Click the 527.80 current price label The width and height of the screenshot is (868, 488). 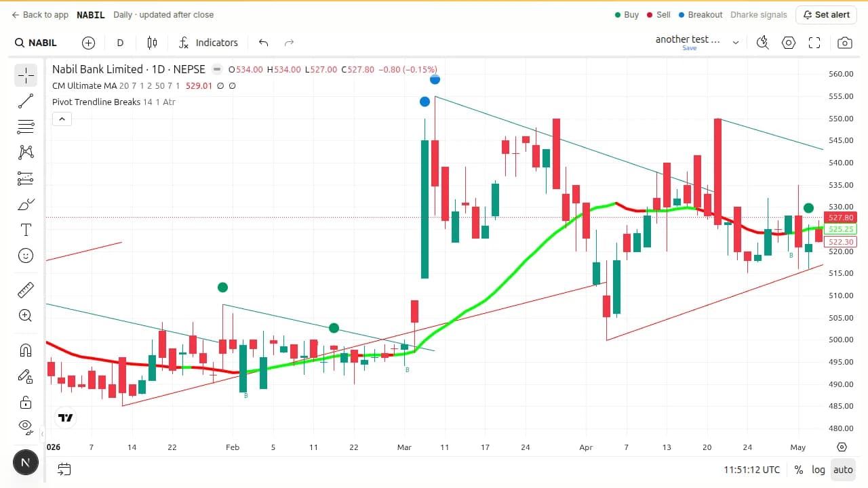point(840,218)
